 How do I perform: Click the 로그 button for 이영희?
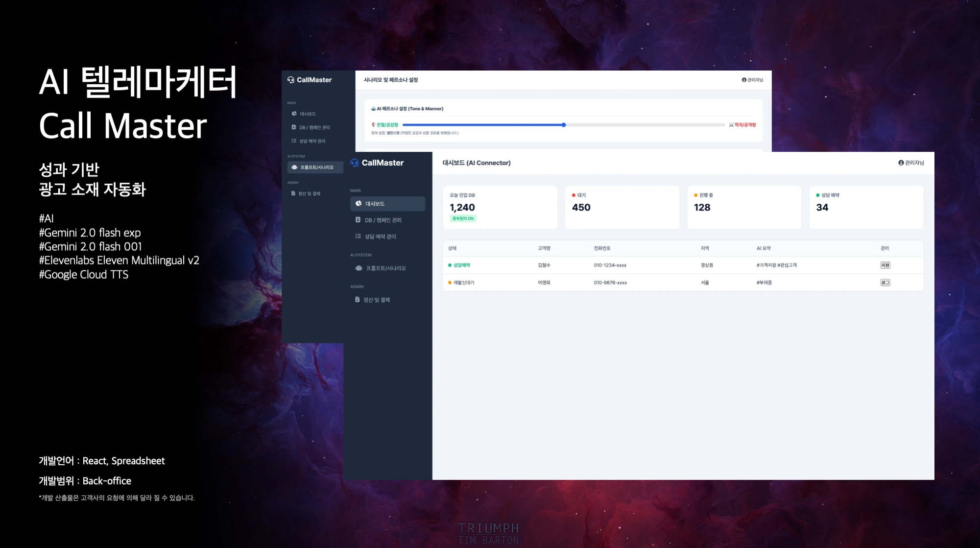[885, 283]
